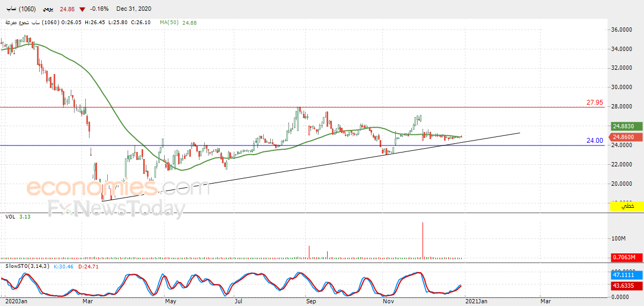Click the red 43.6335 stochastic D tag
644x306 pixels.
pos(626,286)
